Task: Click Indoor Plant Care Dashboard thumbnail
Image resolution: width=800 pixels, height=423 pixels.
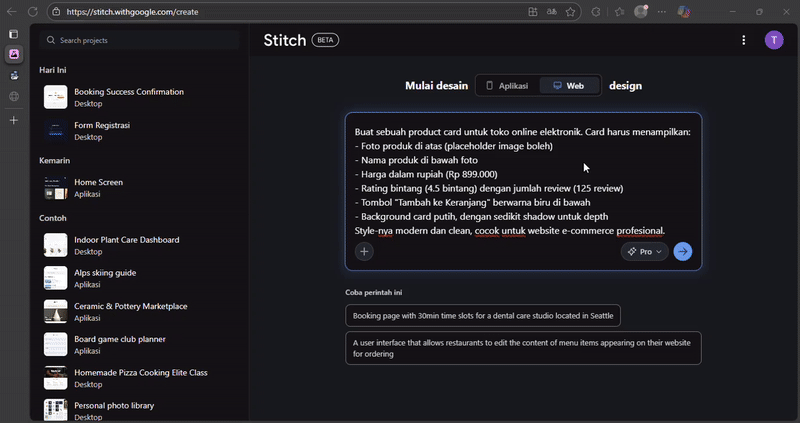Action: tap(56, 245)
